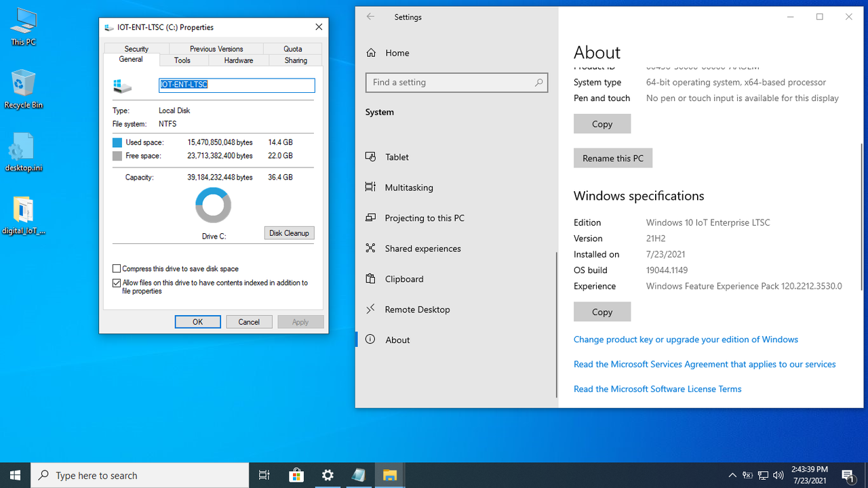Click Rename this PC button

coord(613,158)
